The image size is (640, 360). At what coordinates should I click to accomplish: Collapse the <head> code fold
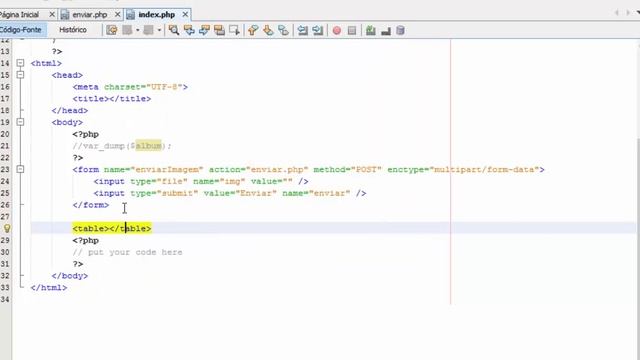20,75
